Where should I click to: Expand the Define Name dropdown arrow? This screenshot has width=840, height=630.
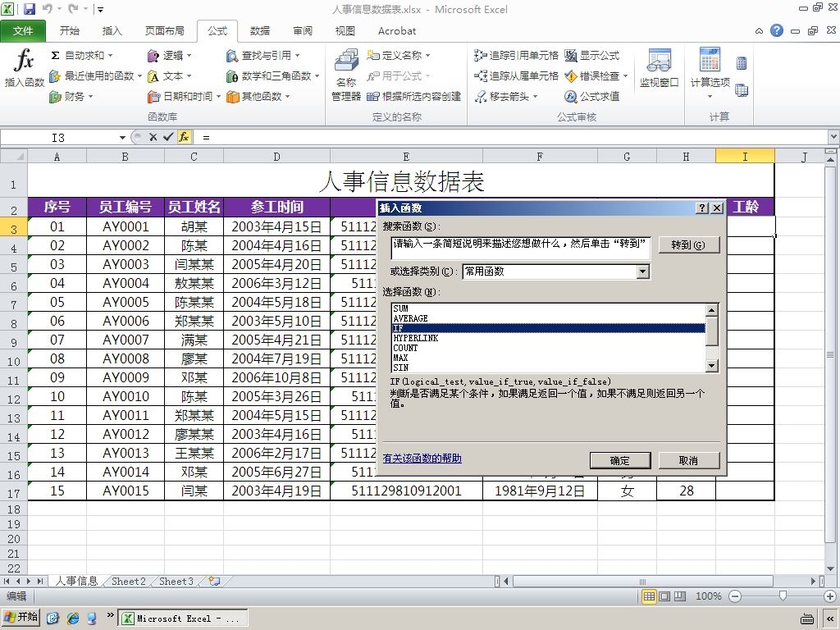(x=427, y=55)
